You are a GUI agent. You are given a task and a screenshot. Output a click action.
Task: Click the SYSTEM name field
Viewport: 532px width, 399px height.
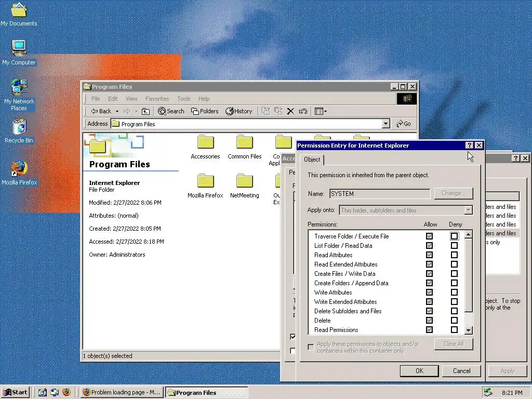coord(380,194)
